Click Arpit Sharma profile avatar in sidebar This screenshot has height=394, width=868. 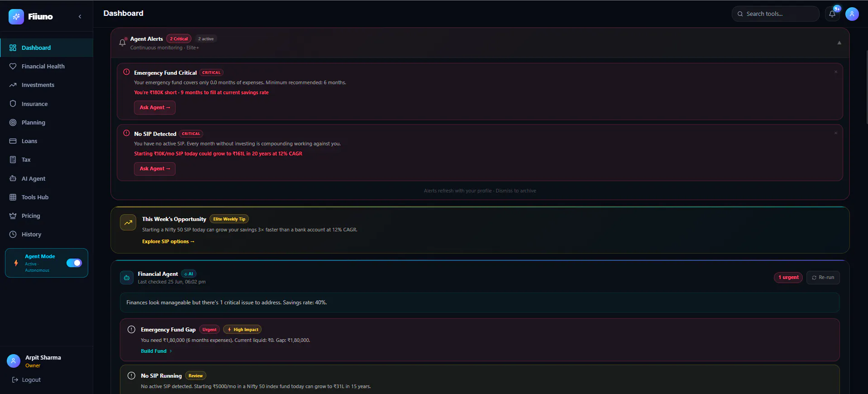coord(14,361)
